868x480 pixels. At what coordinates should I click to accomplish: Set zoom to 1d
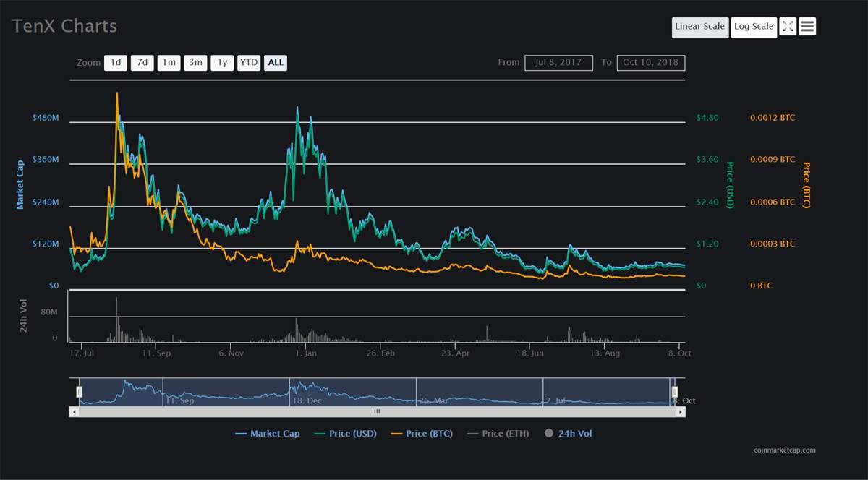point(115,63)
